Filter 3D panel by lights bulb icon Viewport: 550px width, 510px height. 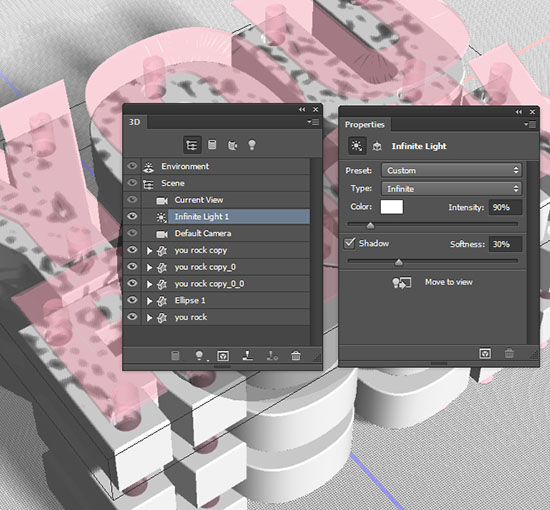point(252,145)
